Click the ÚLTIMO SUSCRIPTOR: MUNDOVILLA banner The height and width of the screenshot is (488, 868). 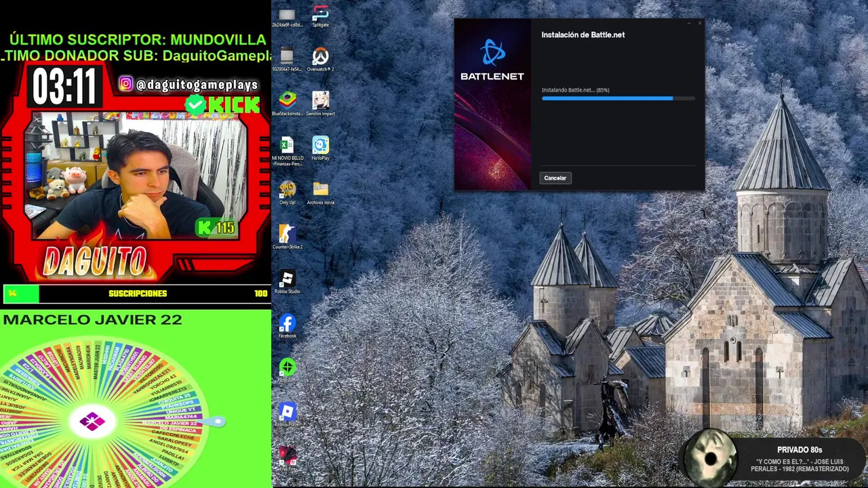pos(138,40)
